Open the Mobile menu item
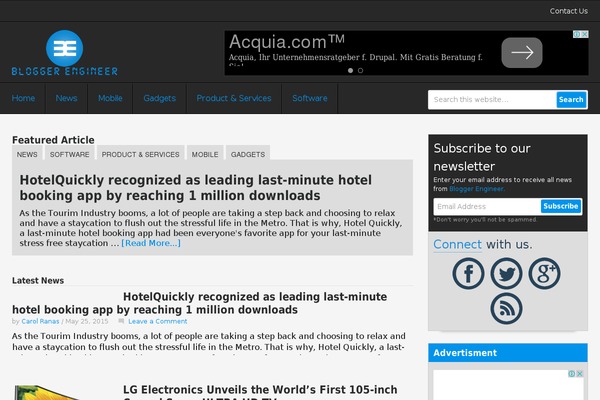 pos(110,98)
